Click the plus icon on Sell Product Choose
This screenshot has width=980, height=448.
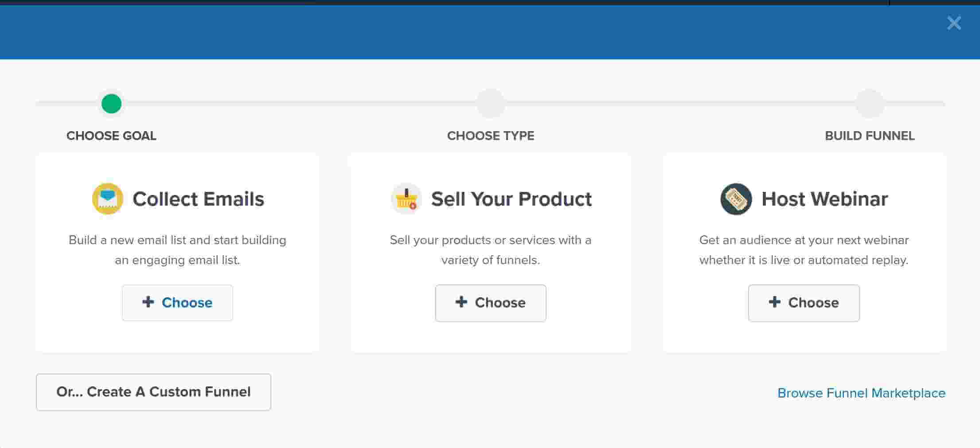tap(461, 302)
